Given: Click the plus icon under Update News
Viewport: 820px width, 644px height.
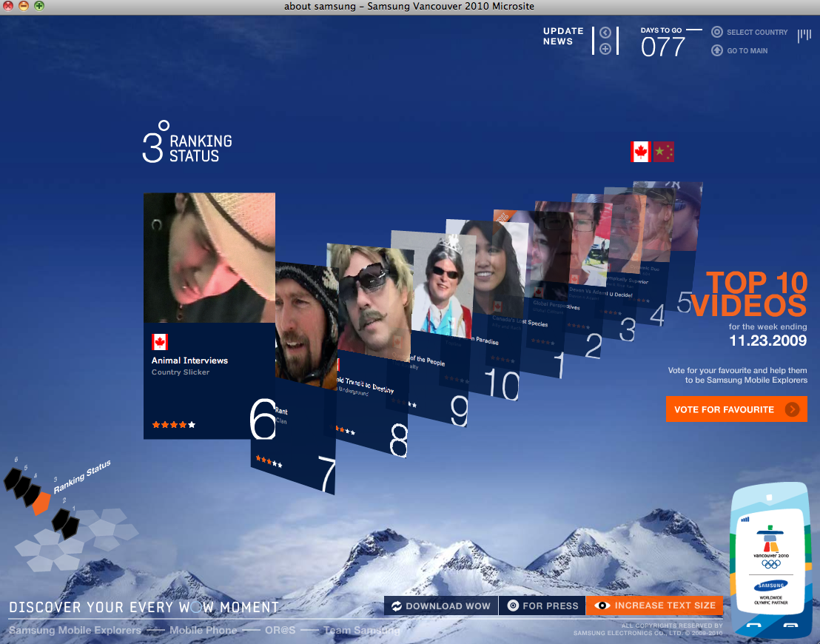Looking at the screenshot, I should coord(605,49).
